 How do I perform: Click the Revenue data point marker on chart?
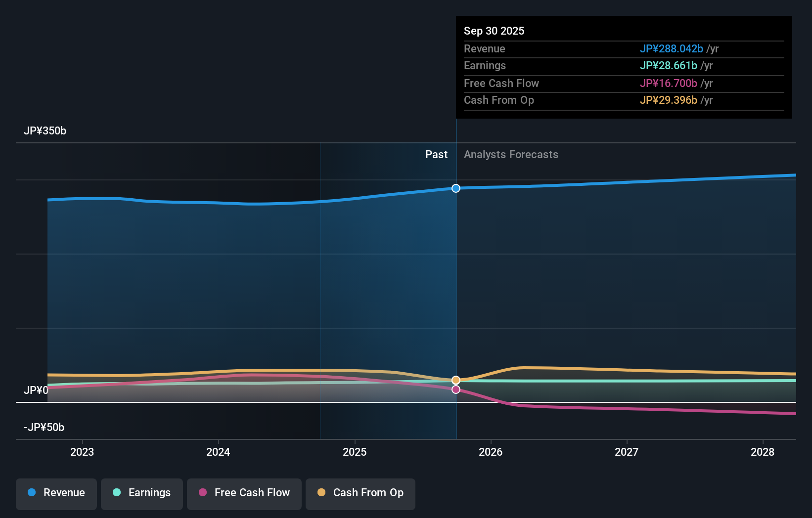(x=456, y=188)
